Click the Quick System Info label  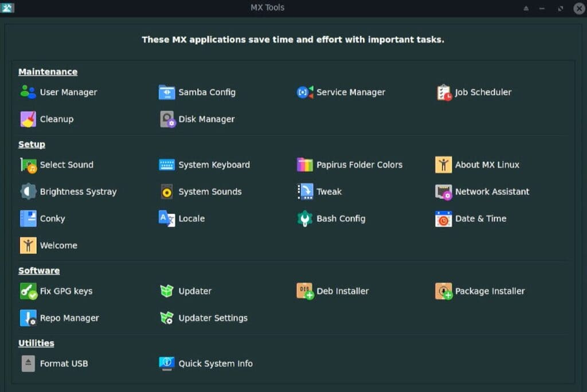tap(216, 363)
